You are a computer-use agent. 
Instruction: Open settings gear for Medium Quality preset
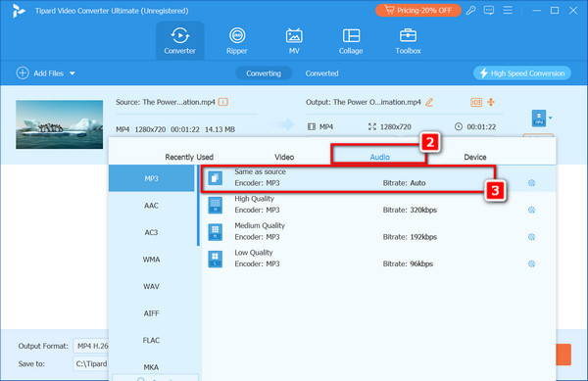pyautogui.click(x=531, y=237)
